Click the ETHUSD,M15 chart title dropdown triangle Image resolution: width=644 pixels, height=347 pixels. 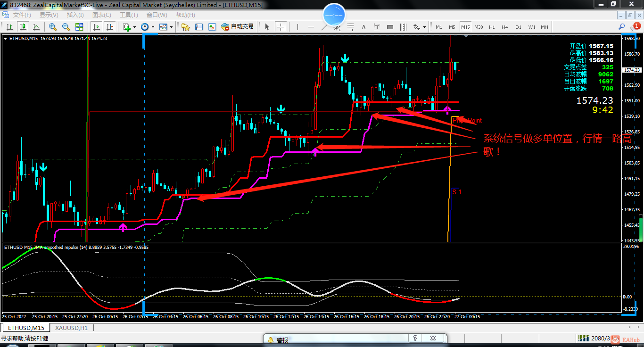(x=5, y=39)
